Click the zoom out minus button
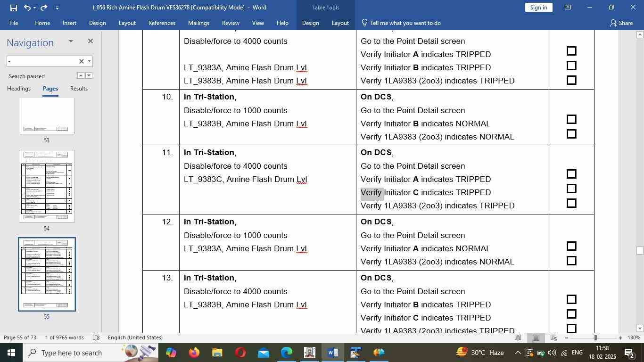The height and width of the screenshot is (362, 644). tap(566, 337)
